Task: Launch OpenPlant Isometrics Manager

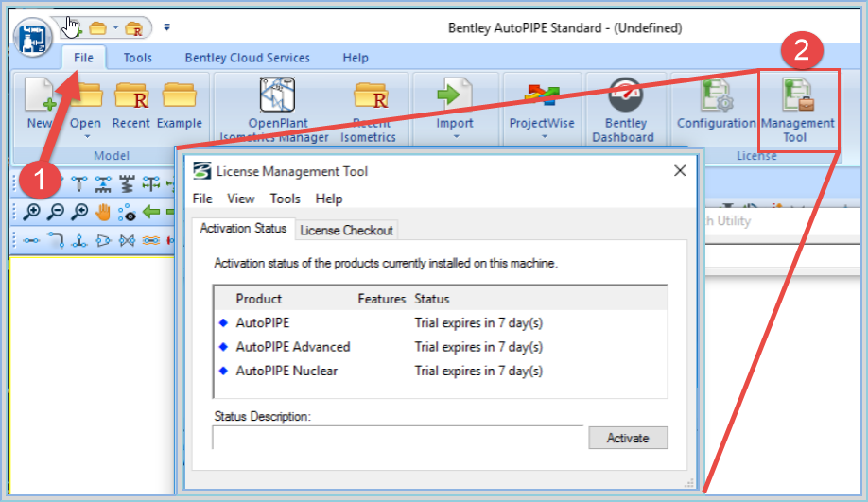Action: point(277,110)
